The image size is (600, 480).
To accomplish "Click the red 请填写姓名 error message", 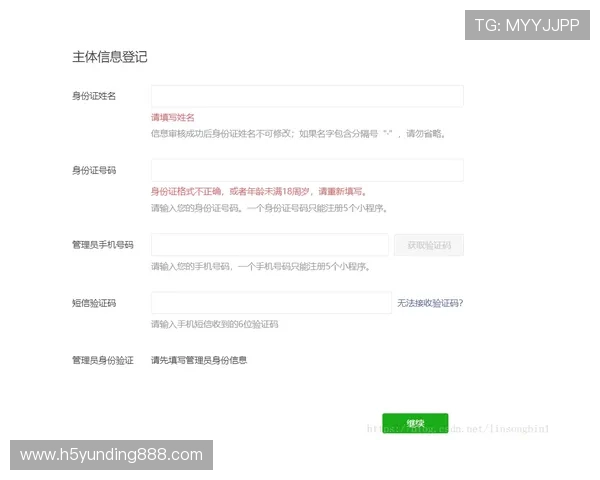I will click(x=173, y=118).
